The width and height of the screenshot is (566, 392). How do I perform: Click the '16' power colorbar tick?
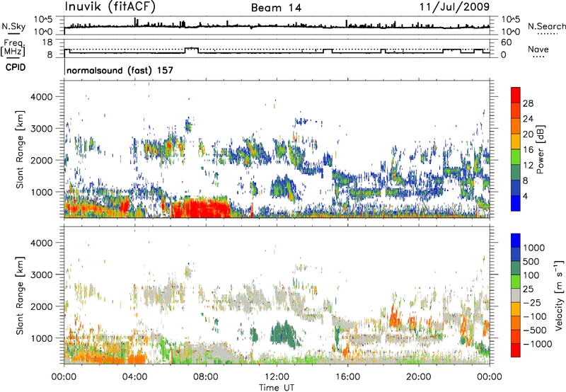tap(528, 150)
